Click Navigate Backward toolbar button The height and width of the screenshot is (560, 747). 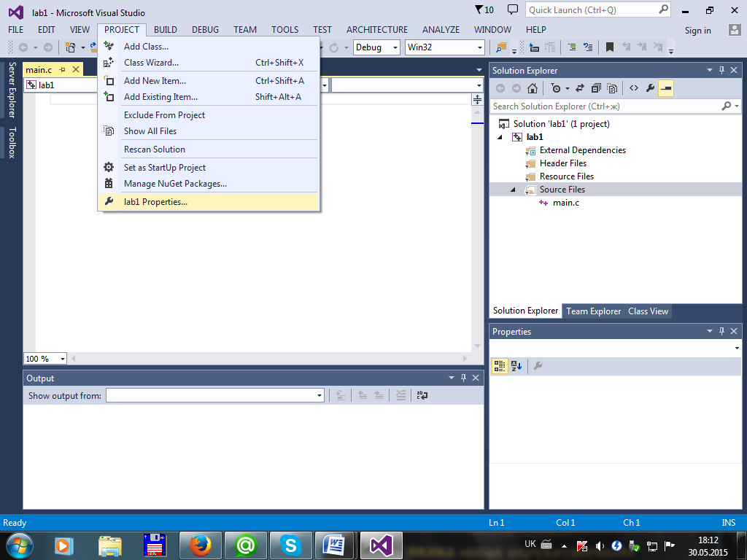pyautogui.click(x=23, y=47)
